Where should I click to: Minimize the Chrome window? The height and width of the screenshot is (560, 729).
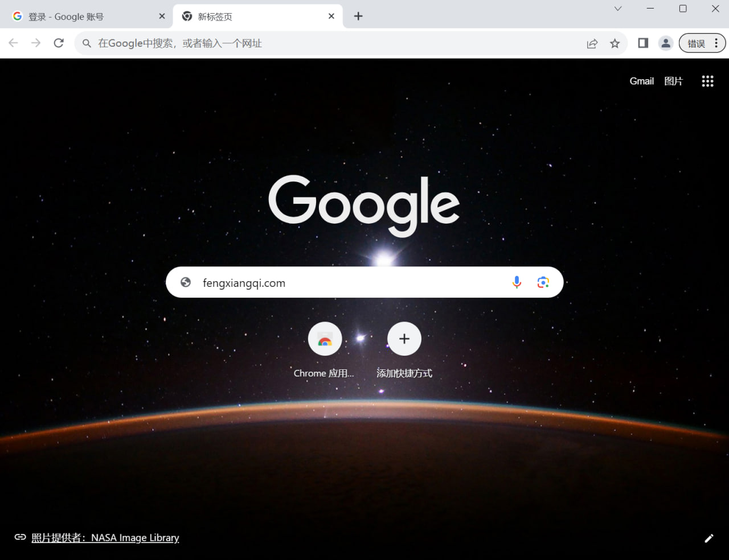click(x=650, y=9)
